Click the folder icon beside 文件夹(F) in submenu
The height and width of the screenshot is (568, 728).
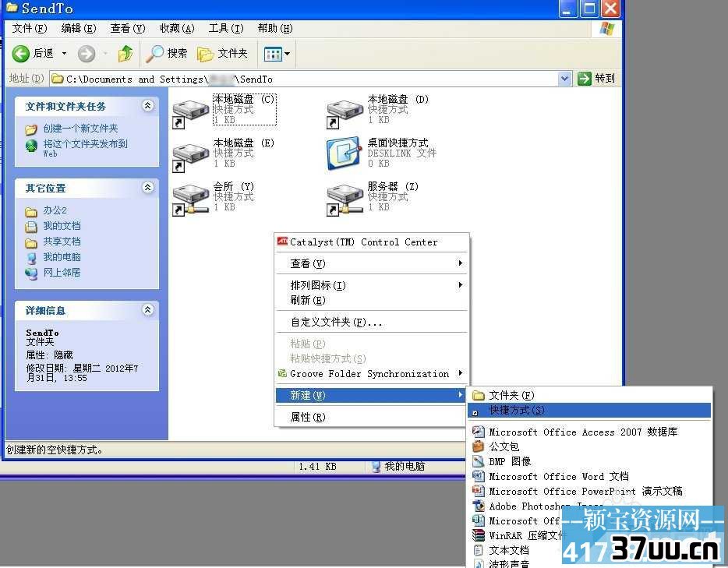tap(479, 395)
